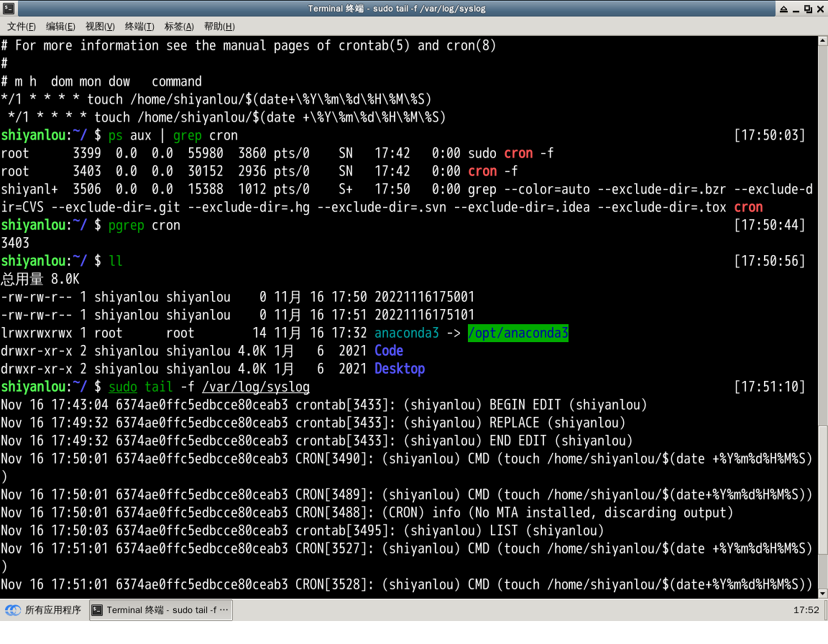This screenshot has height=644, width=828.
Task: Open the 文件(F) menu
Action: click(21, 27)
